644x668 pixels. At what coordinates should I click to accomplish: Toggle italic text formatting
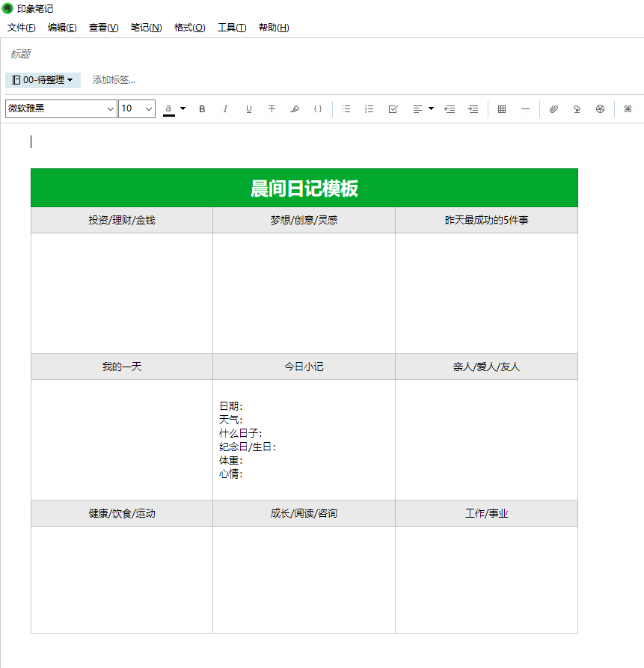(x=225, y=109)
